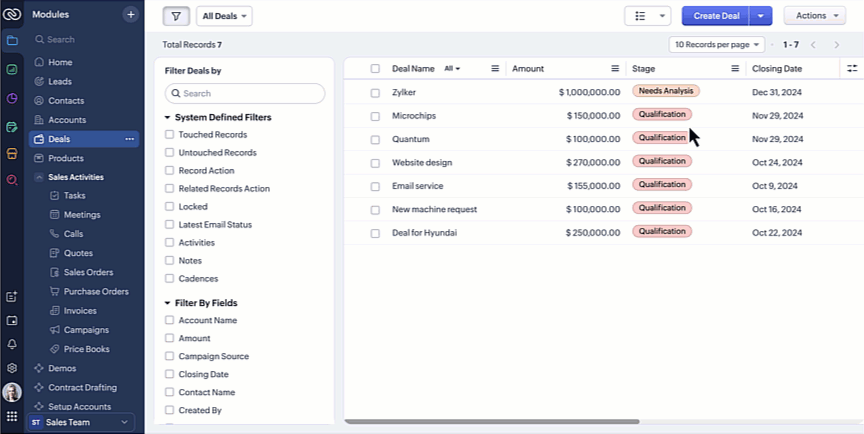Viewport: 864px width, 434px height.
Task: Tick the select-all header checkbox
Action: 375,69
